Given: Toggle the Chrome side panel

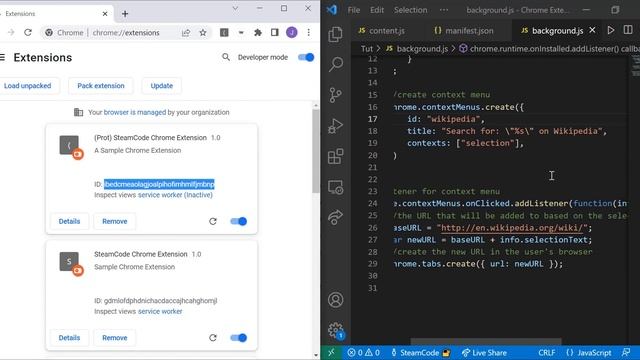Looking at the screenshot, I should [274, 33].
